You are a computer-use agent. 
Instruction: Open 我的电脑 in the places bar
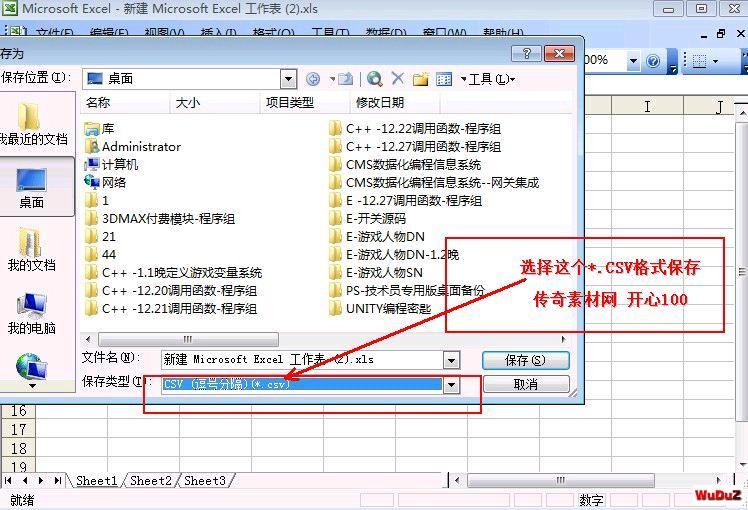coord(31,313)
